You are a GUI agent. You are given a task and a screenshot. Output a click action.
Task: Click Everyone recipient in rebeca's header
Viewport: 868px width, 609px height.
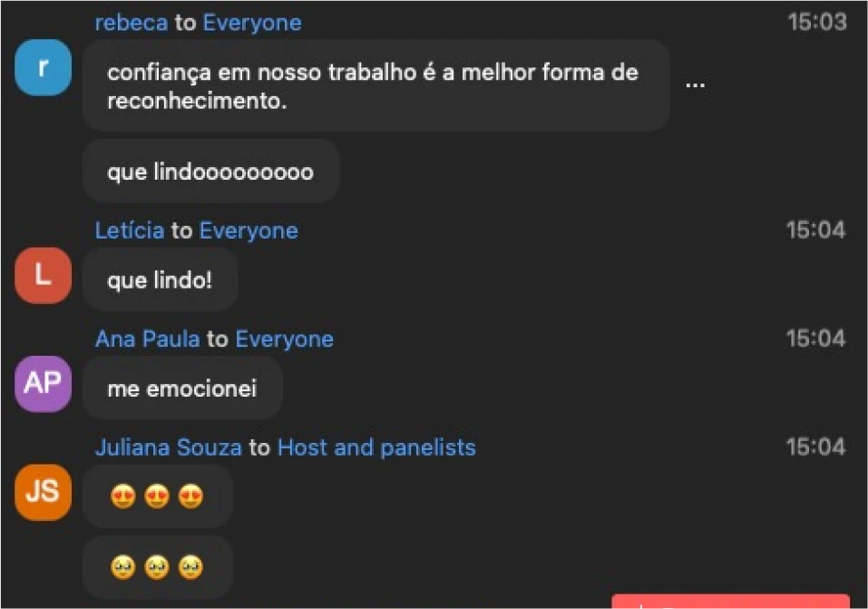252,23
